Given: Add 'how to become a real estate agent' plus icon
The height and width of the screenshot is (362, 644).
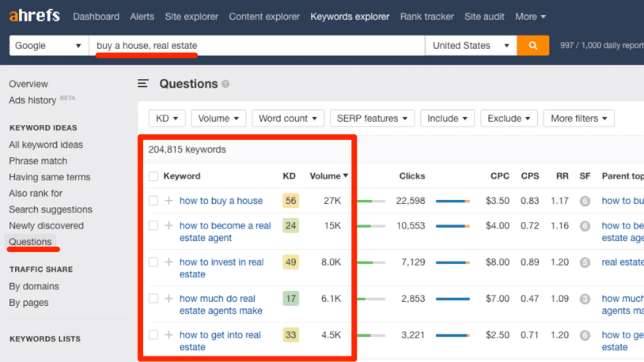Looking at the screenshot, I should click(x=169, y=226).
